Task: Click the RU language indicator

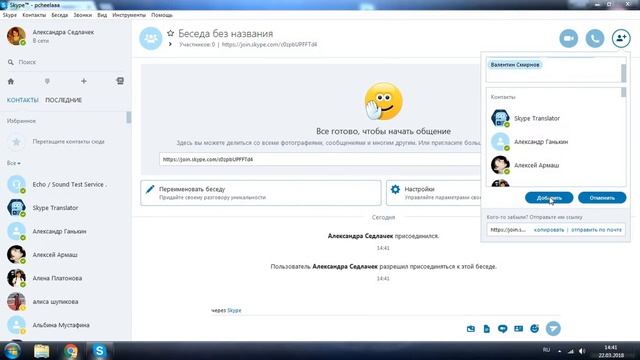Action: coord(546,350)
